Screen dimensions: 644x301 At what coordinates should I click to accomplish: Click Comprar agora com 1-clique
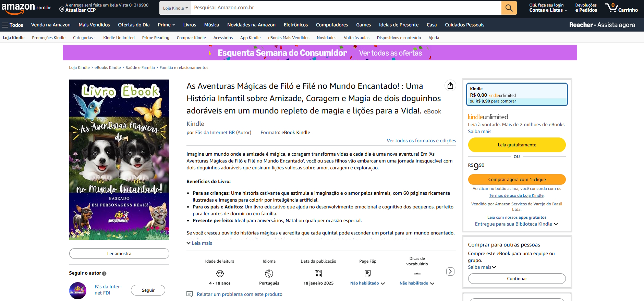point(517,179)
